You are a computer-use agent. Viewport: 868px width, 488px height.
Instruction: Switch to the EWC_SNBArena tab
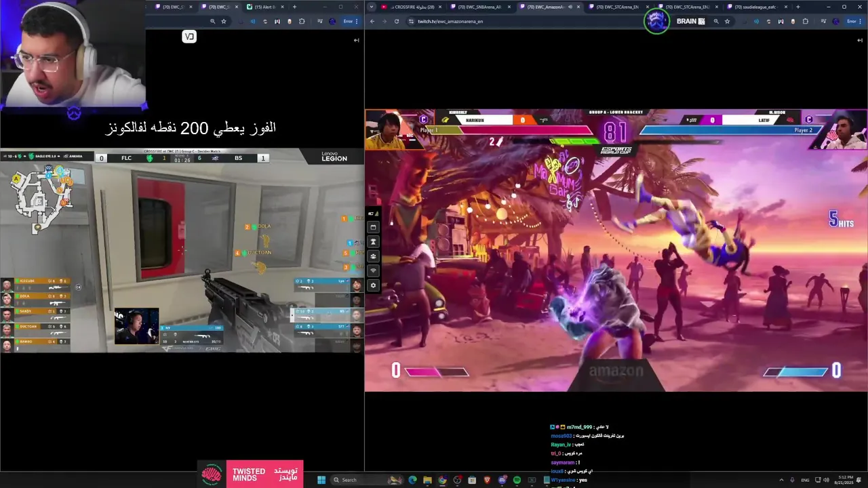coord(479,7)
